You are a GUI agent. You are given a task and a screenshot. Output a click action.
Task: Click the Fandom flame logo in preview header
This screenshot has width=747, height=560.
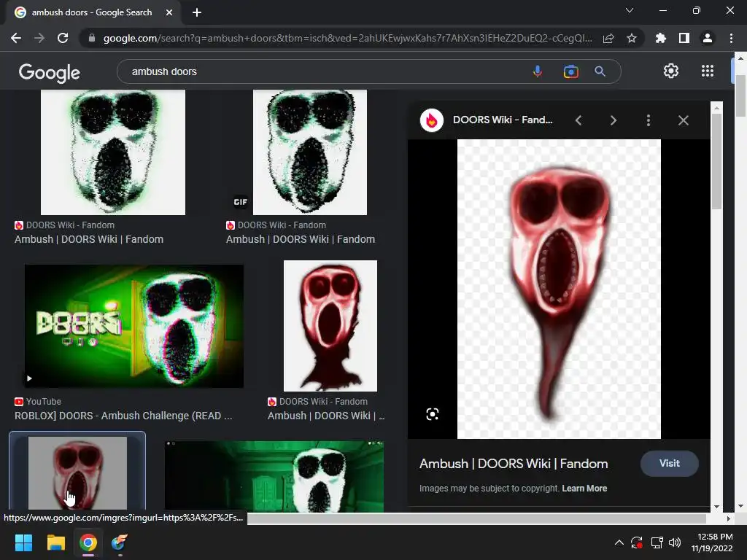click(432, 120)
